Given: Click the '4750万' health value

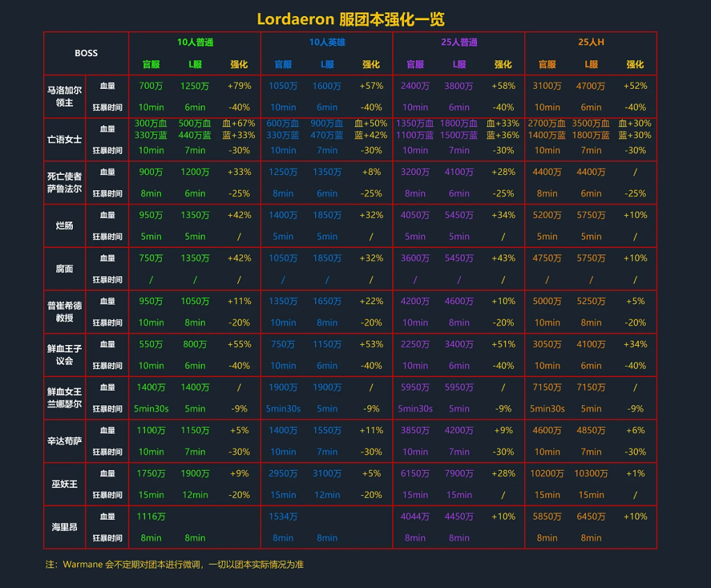Looking at the screenshot, I should click(547, 258).
